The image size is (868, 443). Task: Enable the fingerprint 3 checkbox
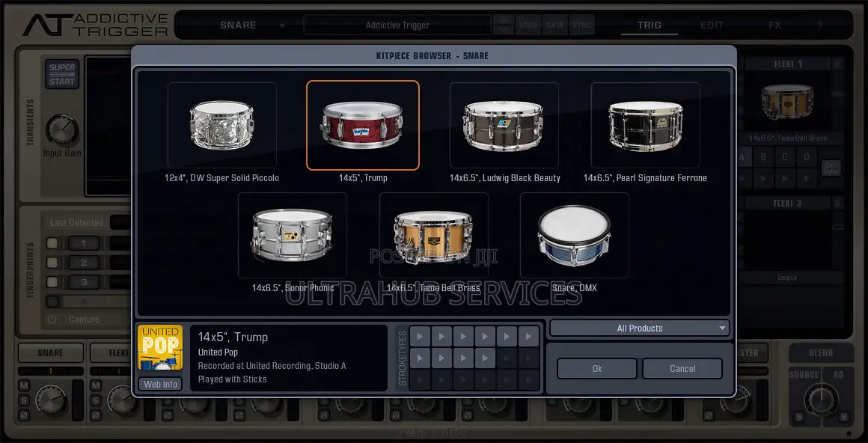52,282
